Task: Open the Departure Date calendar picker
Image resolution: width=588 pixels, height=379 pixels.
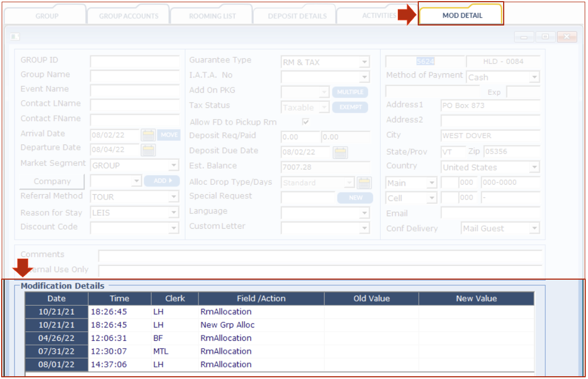Action: pyautogui.click(x=148, y=150)
